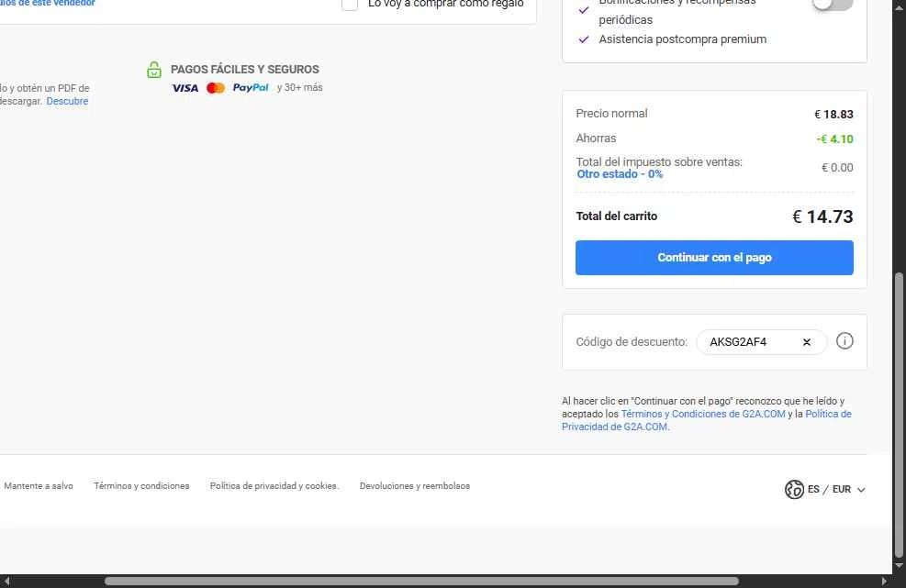Click the PayPal payment logo
This screenshot has width=906, height=588.
coord(251,88)
